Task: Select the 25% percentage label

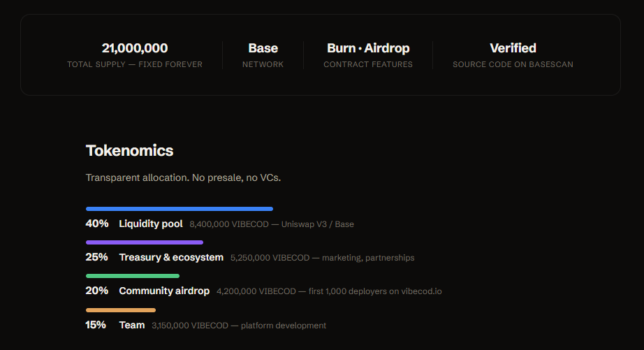Action: click(x=96, y=257)
